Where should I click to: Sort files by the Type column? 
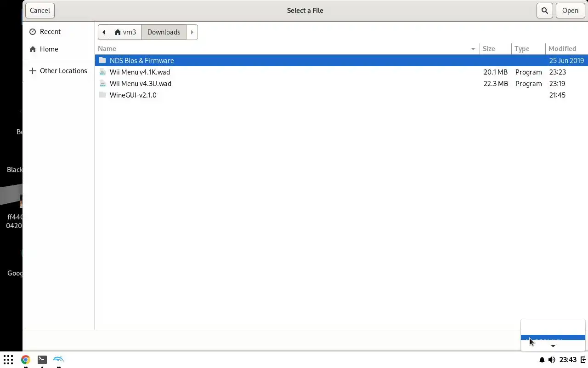[x=528, y=49]
